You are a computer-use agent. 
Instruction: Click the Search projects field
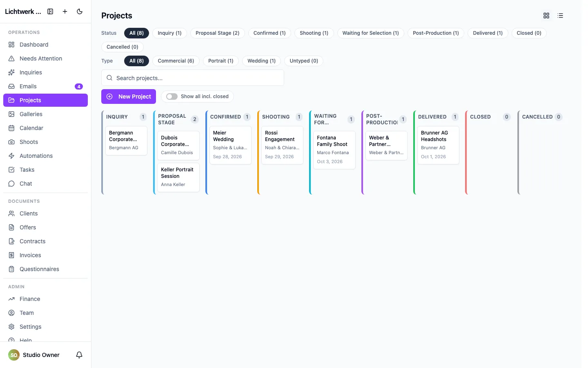click(x=193, y=78)
